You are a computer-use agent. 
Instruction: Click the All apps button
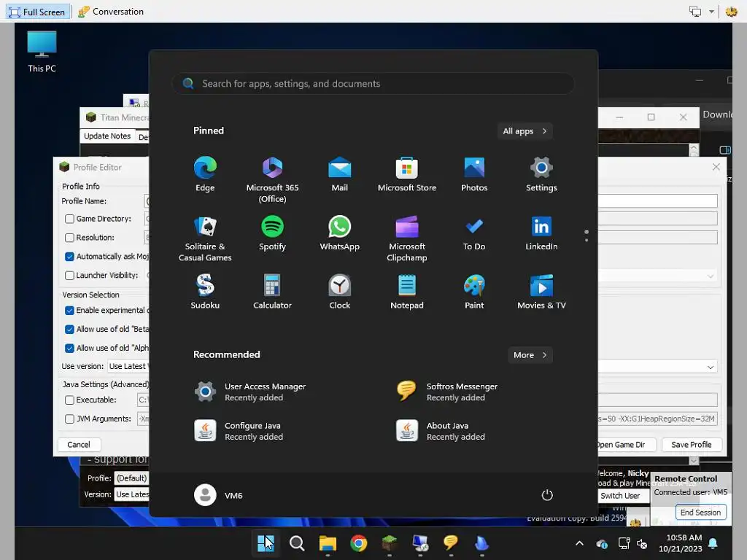[525, 131]
